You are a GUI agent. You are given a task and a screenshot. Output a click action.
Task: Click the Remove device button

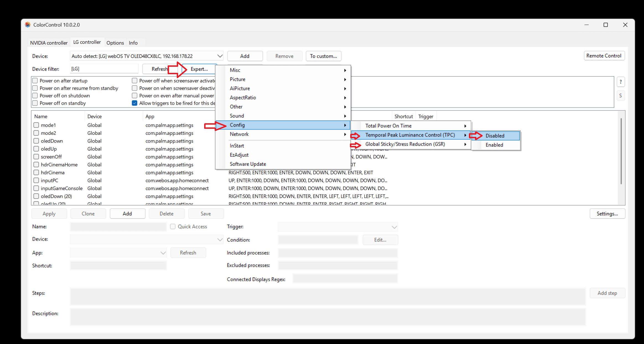(284, 56)
